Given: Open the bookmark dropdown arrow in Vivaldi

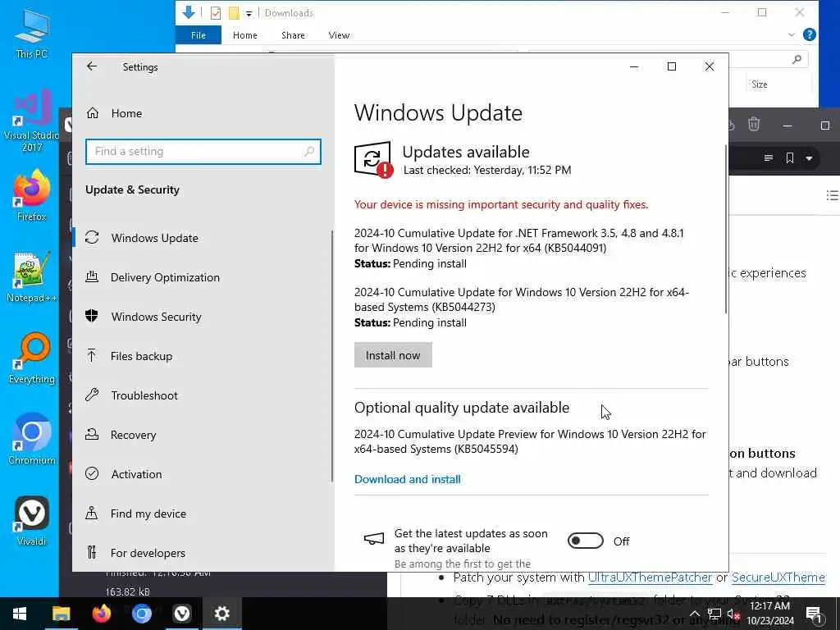Looking at the screenshot, I should coord(809,158).
